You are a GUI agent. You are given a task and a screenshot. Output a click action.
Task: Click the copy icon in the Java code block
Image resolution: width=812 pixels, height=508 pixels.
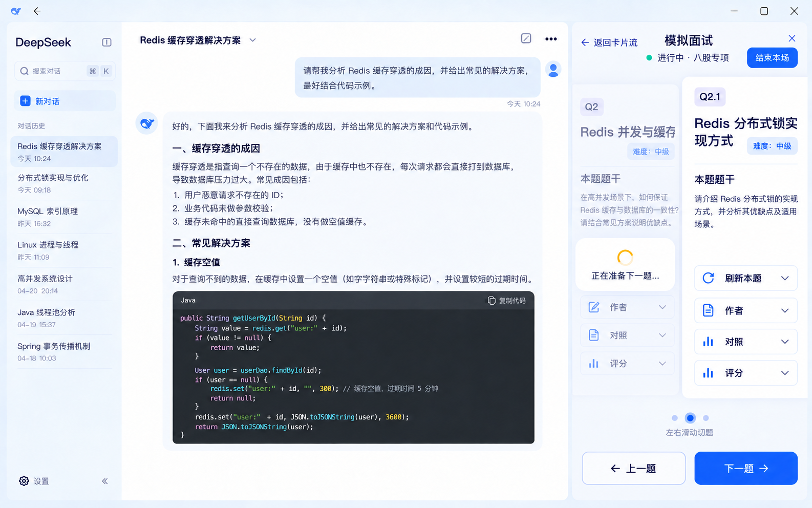point(492,301)
